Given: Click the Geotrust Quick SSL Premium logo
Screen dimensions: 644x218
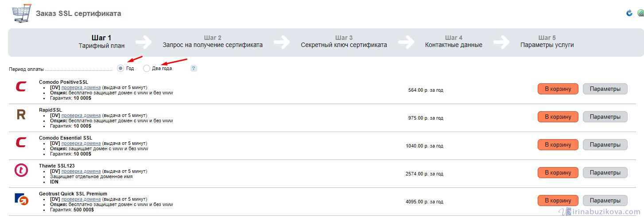Looking at the screenshot, I should click(x=21, y=199).
